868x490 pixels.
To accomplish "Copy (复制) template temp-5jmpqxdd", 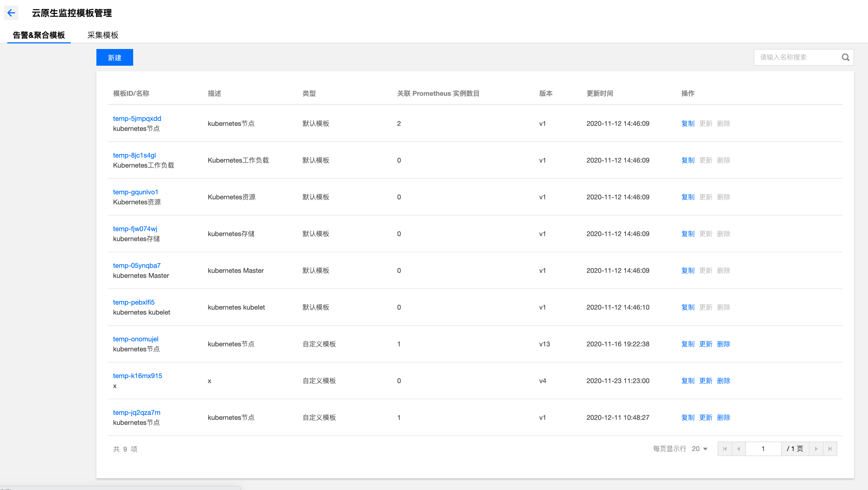I will pos(688,124).
